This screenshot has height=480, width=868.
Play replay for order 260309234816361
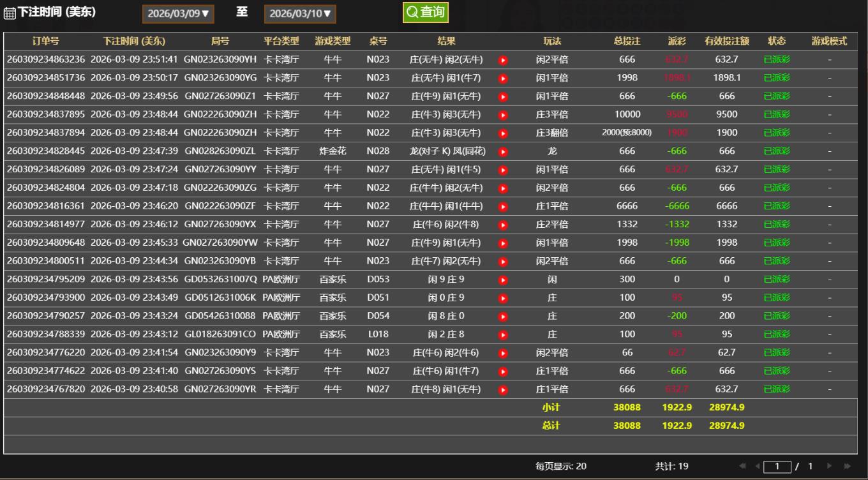(503, 207)
